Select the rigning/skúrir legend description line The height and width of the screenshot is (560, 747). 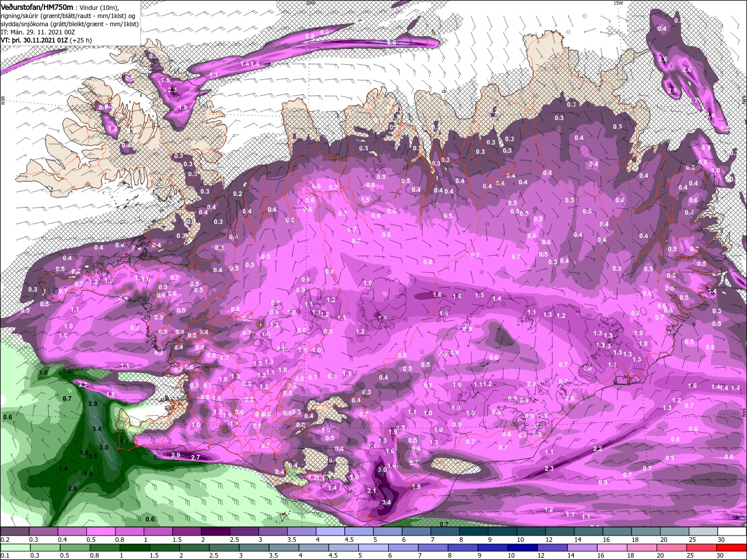point(68,15)
